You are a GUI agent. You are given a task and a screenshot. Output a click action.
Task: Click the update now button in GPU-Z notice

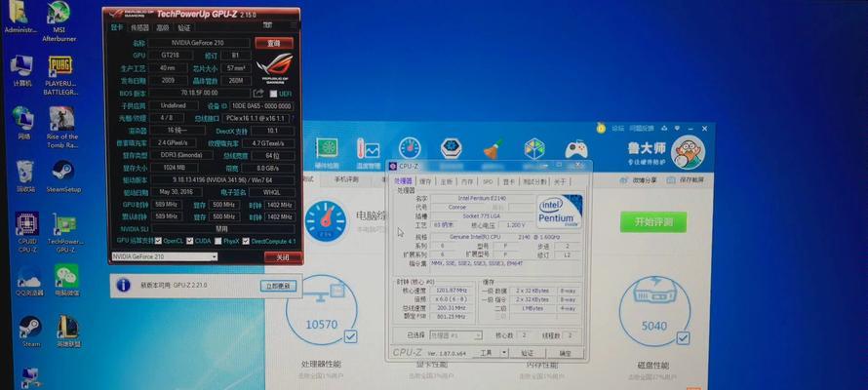point(276,286)
